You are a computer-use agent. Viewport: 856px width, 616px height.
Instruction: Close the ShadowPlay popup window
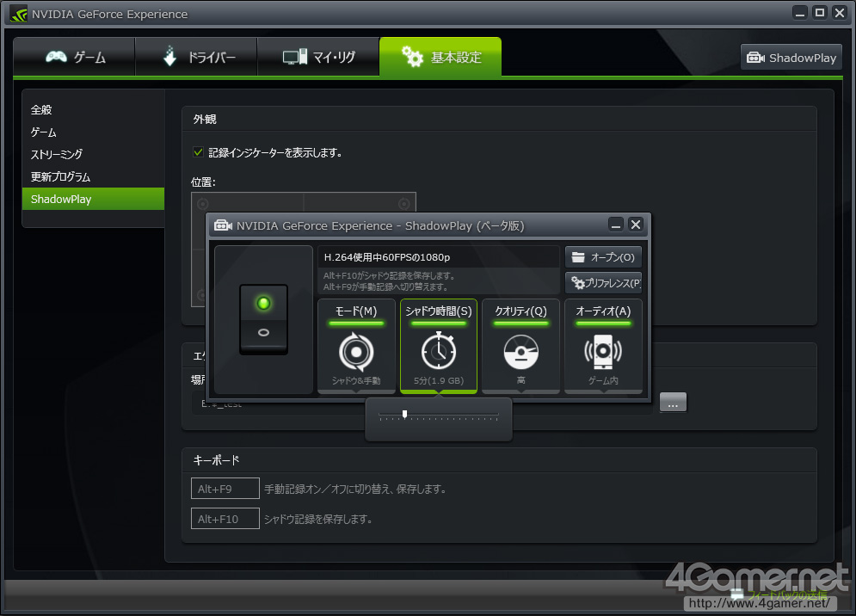coord(636,225)
